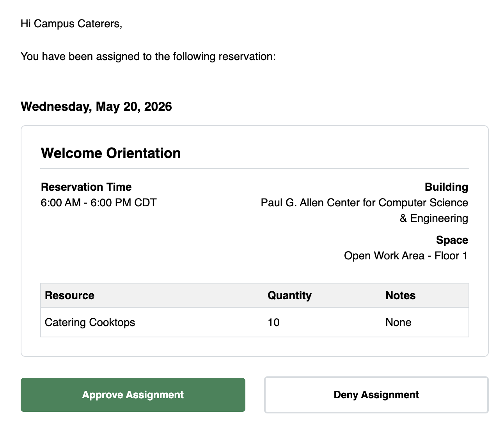Click the quantity value 10
Image resolution: width=504 pixels, height=422 pixels.
(x=273, y=323)
